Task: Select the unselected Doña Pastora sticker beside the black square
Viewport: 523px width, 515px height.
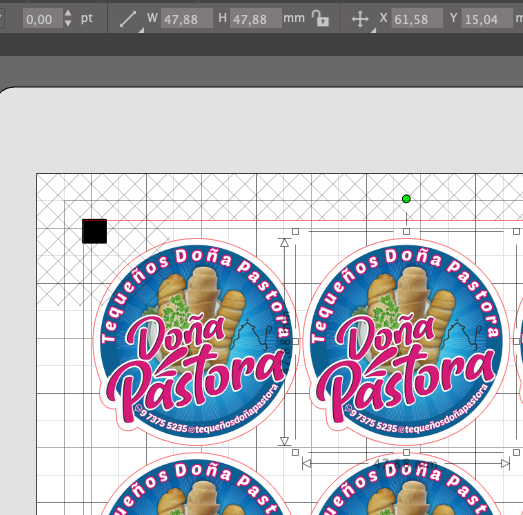Action: (x=197, y=342)
